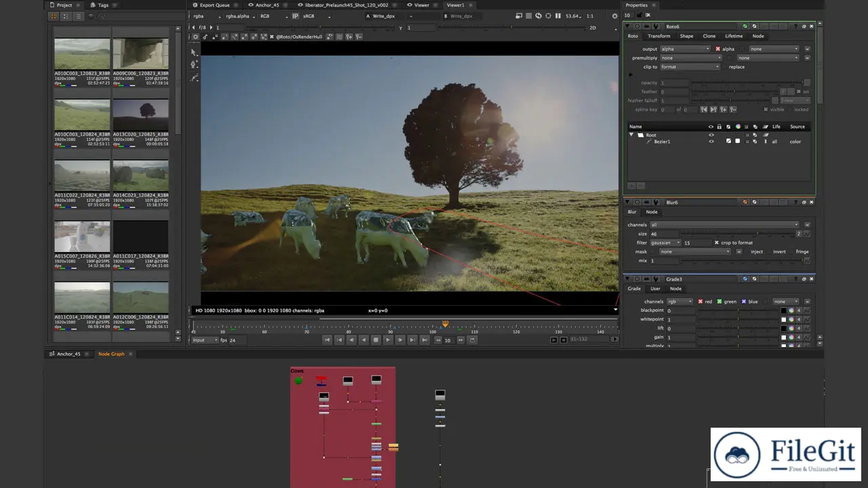Screen dimensions: 868x488
Task: Enable the replace checkbox
Action: (724, 66)
